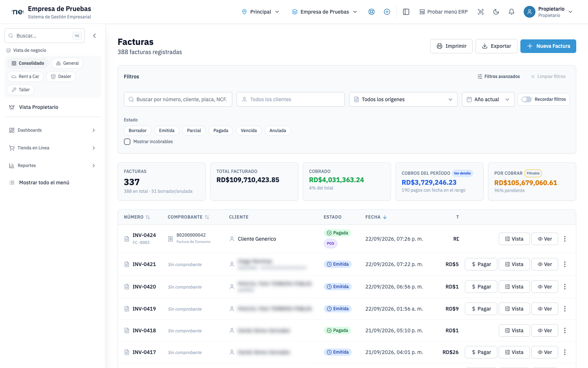
Task: Switch to dark mode moon icon
Action: [x=496, y=12]
